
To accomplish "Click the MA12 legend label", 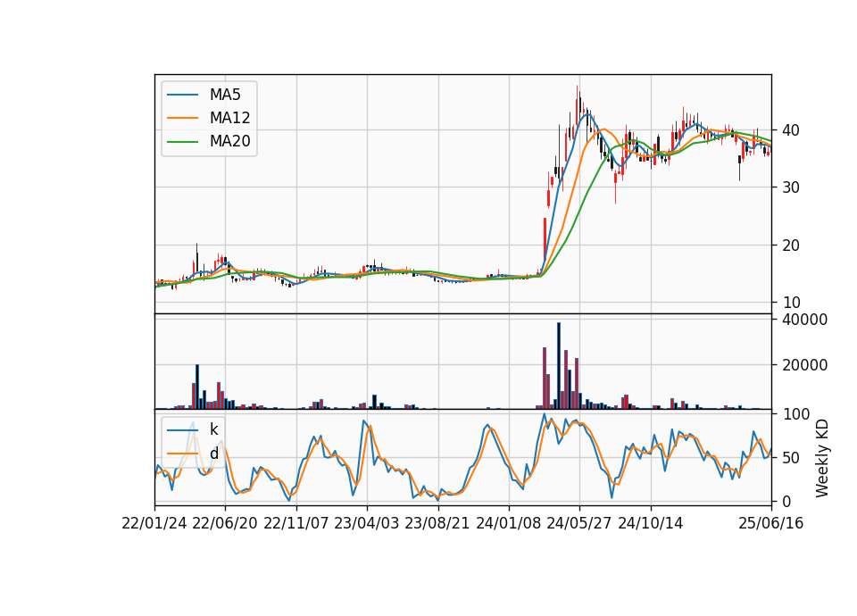I will pos(229,118).
